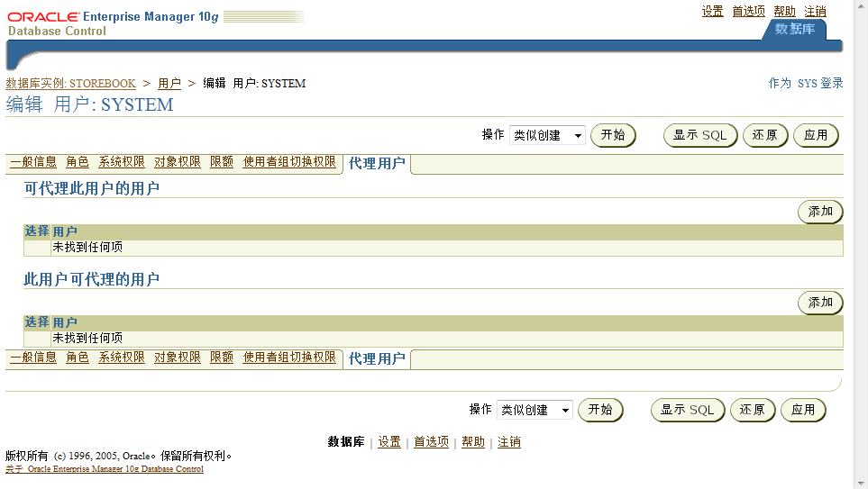Select the 数据库 tab at top right

(794, 29)
